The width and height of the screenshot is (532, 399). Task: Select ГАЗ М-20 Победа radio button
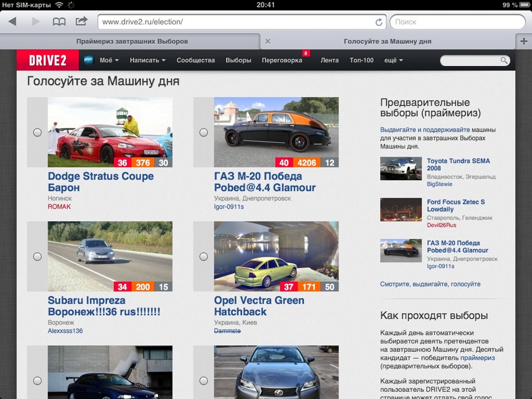pos(203,132)
